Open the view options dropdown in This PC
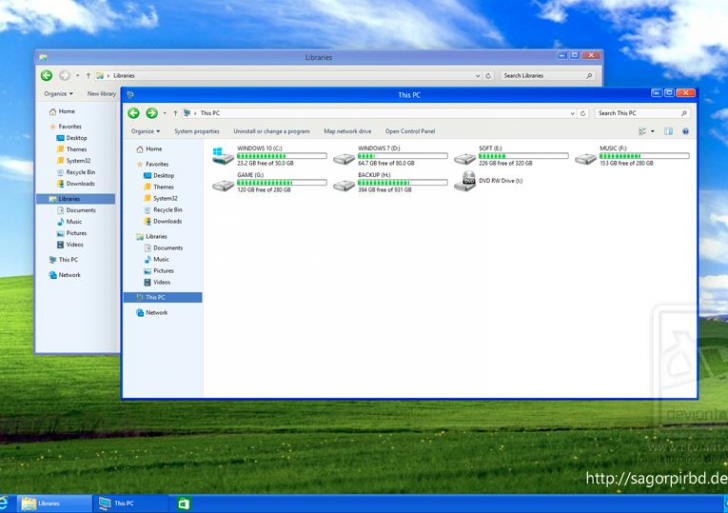728x513 pixels. coord(652,131)
